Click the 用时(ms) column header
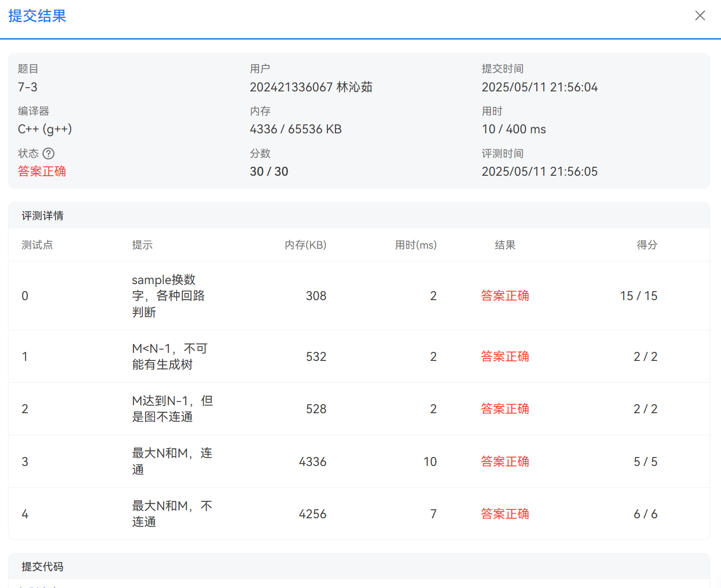This screenshot has height=588, width=721. pos(416,245)
